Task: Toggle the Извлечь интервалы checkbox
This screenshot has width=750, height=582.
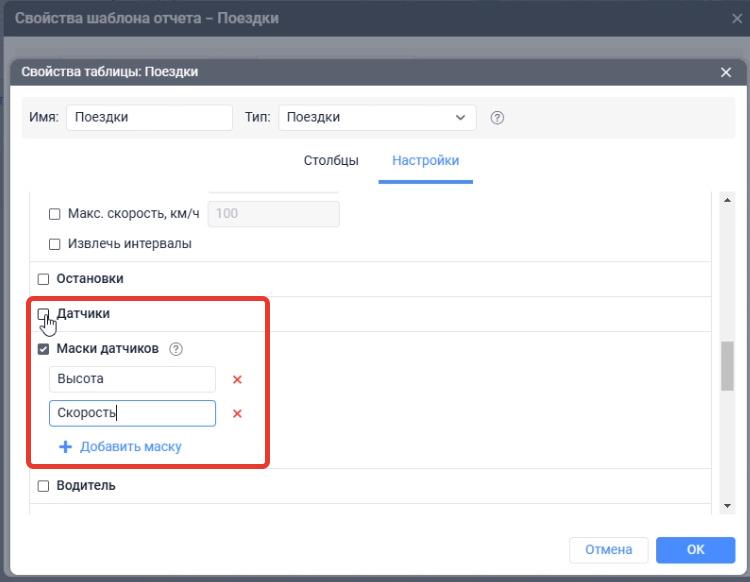Action: click(x=55, y=244)
